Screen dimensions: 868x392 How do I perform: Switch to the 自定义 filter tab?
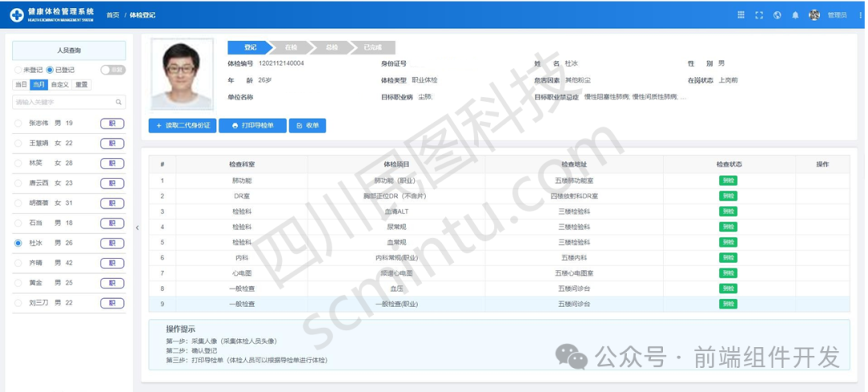tap(59, 84)
